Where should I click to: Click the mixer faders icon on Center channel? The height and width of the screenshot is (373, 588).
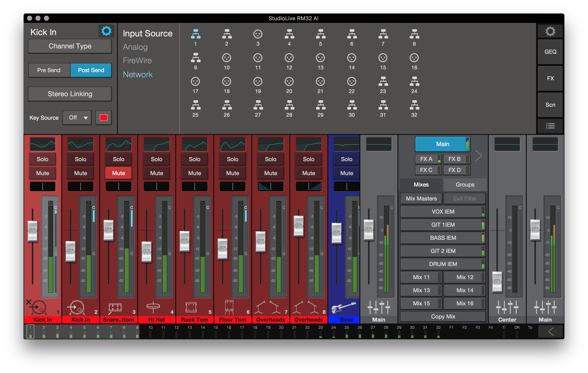(507, 307)
